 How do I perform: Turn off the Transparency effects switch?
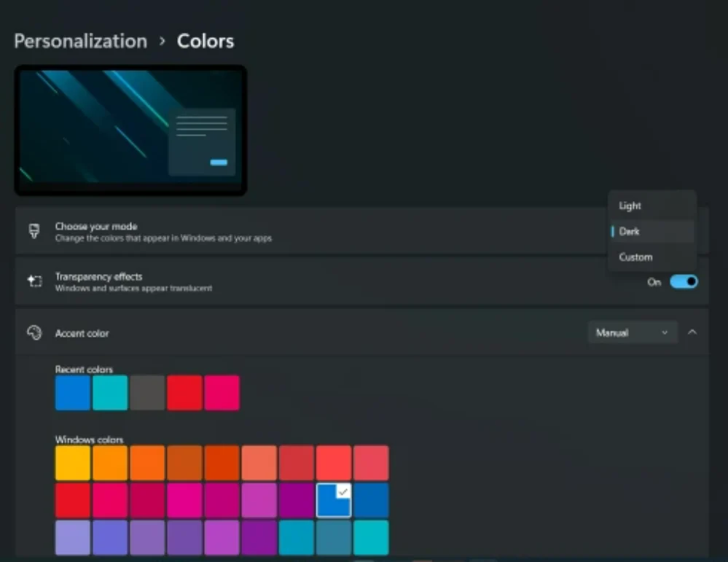pos(684,281)
